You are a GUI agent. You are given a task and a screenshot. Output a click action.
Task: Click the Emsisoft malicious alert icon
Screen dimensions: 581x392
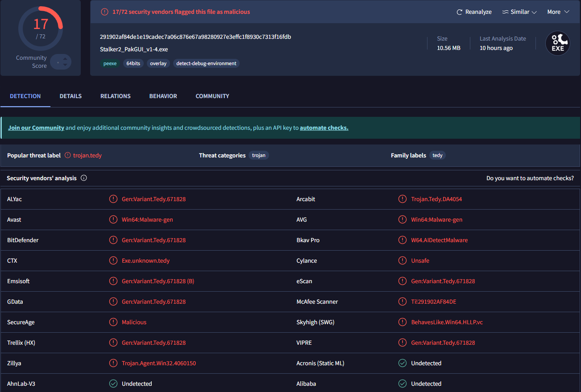click(x=113, y=281)
